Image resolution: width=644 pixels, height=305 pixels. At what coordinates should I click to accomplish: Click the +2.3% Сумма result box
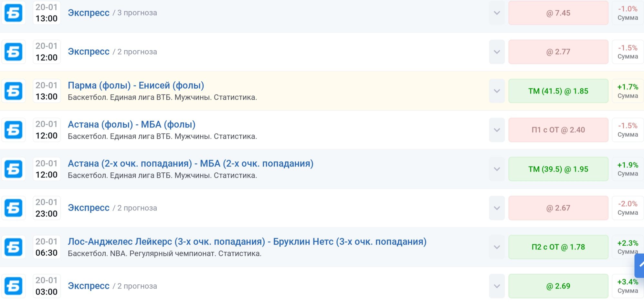pos(628,247)
